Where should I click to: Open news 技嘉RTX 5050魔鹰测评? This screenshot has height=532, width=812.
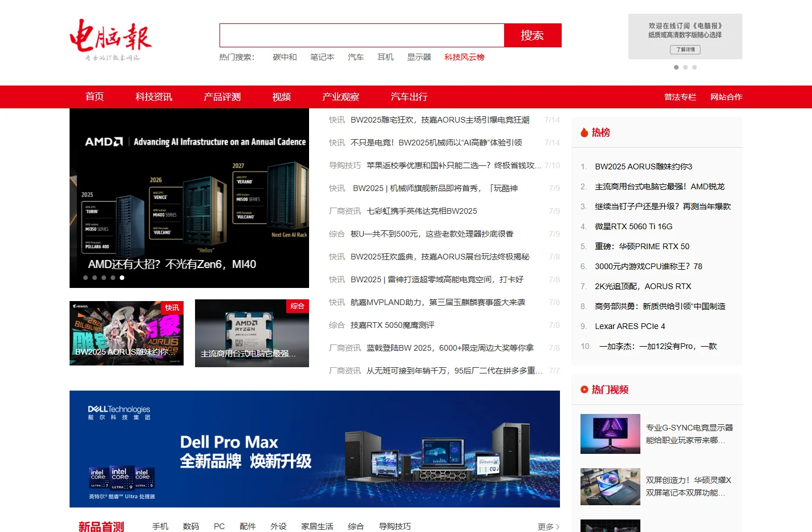392,325
